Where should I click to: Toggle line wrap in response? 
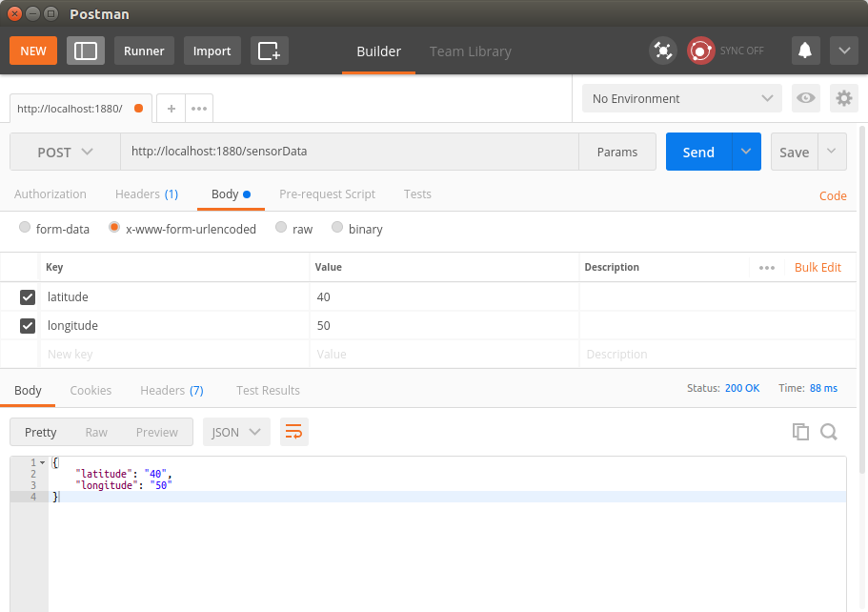[x=294, y=432]
